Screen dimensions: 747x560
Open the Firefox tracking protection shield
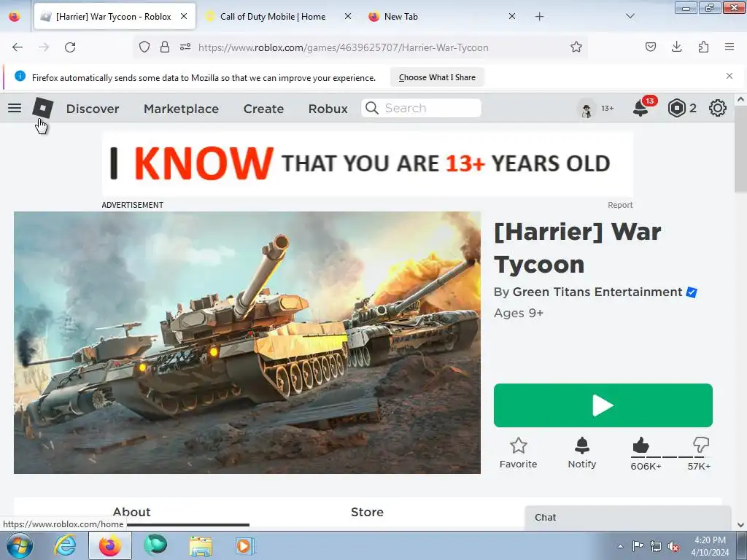pyautogui.click(x=144, y=47)
